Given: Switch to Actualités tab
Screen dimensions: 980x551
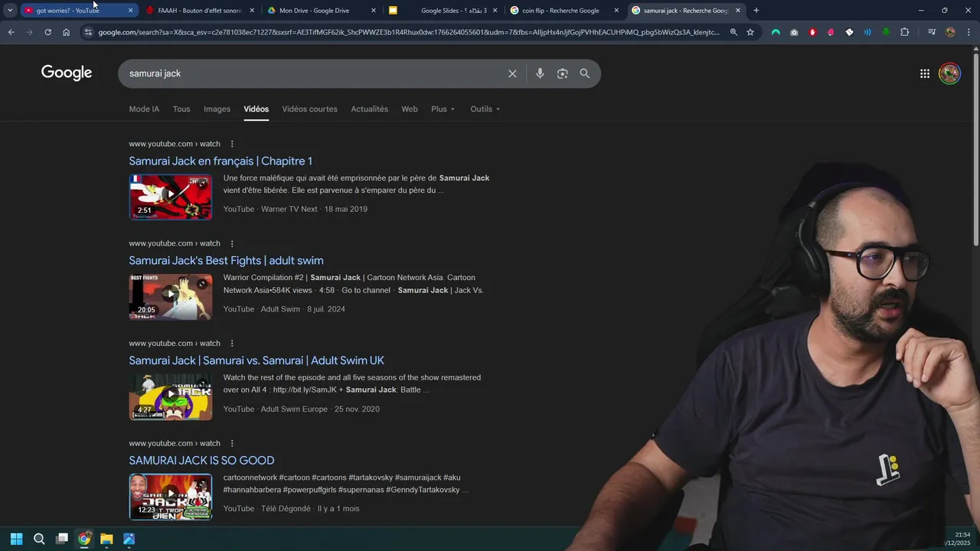Looking at the screenshot, I should pyautogui.click(x=369, y=109).
